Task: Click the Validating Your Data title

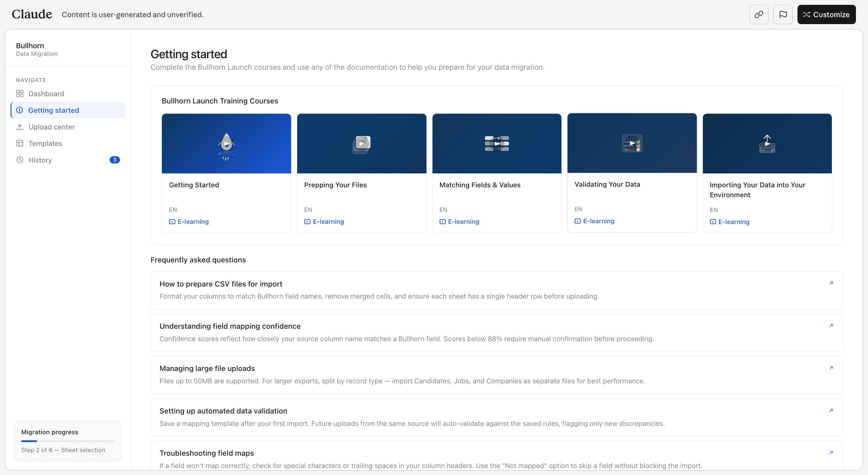Action: pyautogui.click(x=607, y=184)
